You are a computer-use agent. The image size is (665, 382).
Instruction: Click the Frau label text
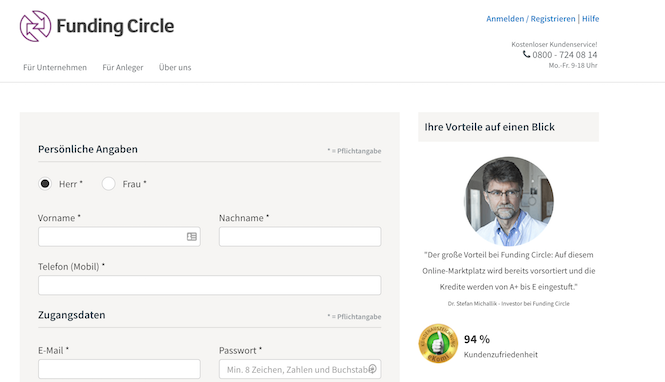click(x=134, y=184)
